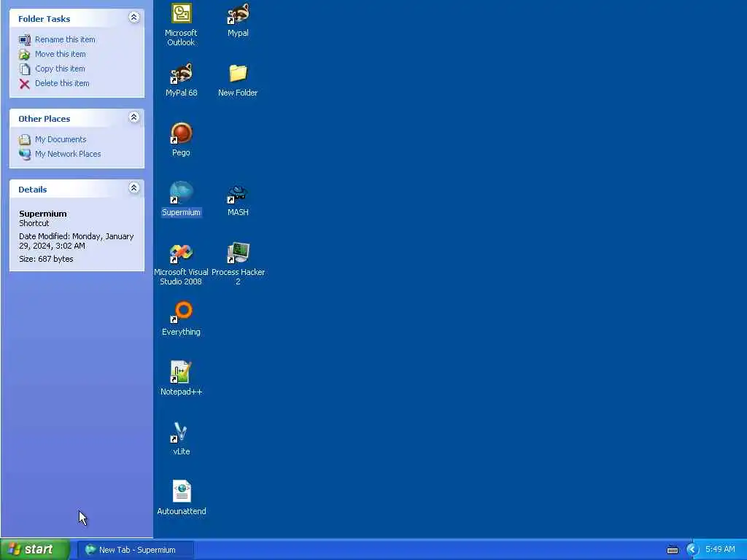Open the Start menu
This screenshot has height=560, width=747.
(x=35, y=550)
